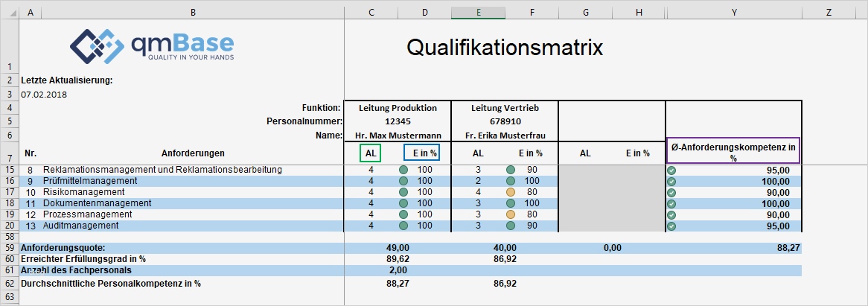Viewport: 868px width, 306px height.
Task: Select row 20 by its row header
Action: (x=9, y=226)
